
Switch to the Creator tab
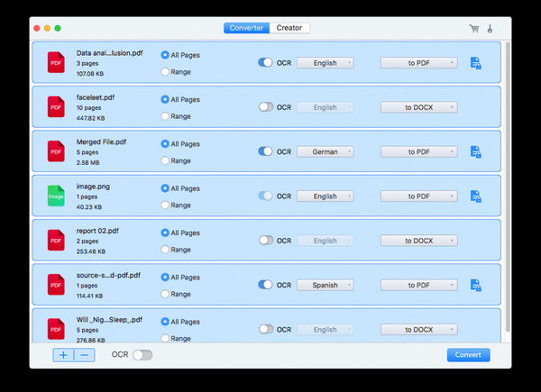click(x=289, y=28)
